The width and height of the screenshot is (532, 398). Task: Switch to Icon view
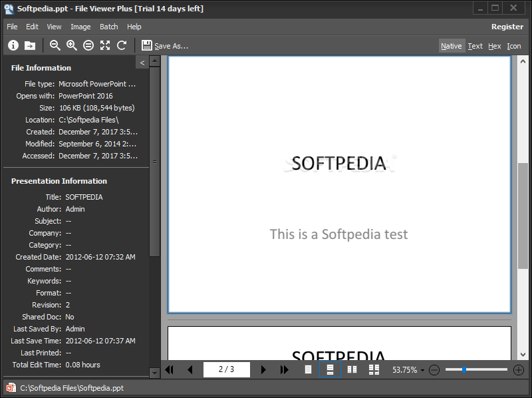[513, 46]
